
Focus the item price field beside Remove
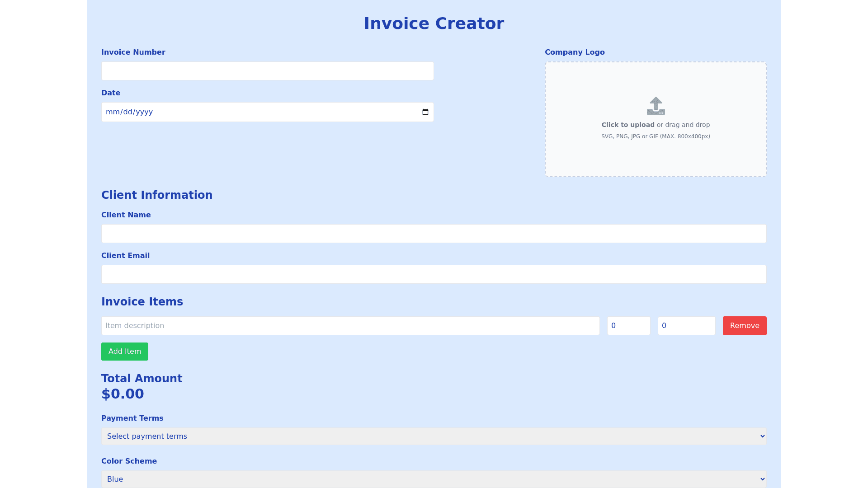686,326
